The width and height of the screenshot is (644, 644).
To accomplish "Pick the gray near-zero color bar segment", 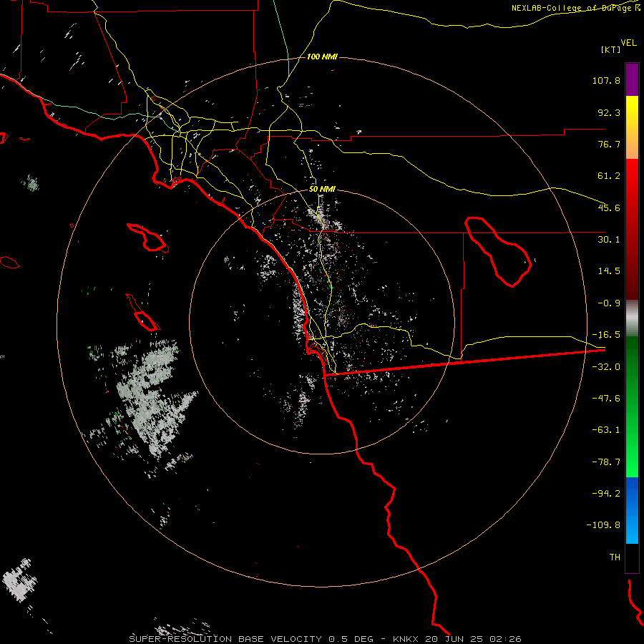I will (x=632, y=318).
